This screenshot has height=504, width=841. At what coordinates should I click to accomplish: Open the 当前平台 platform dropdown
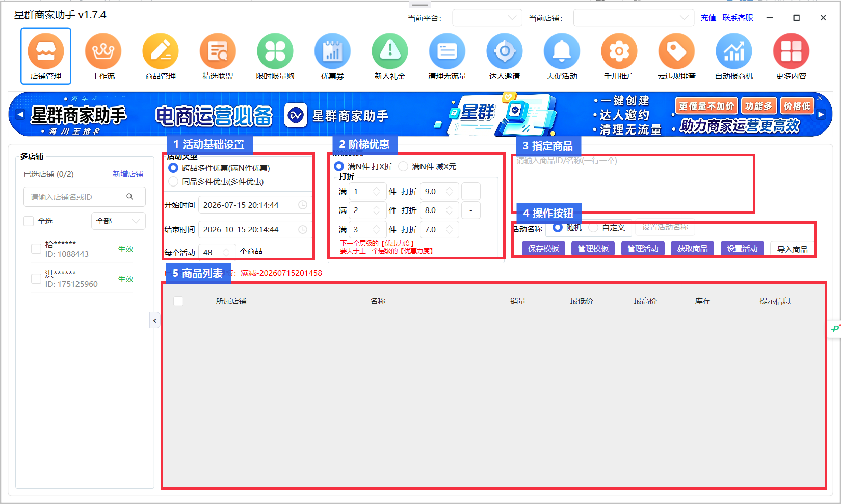tap(487, 18)
